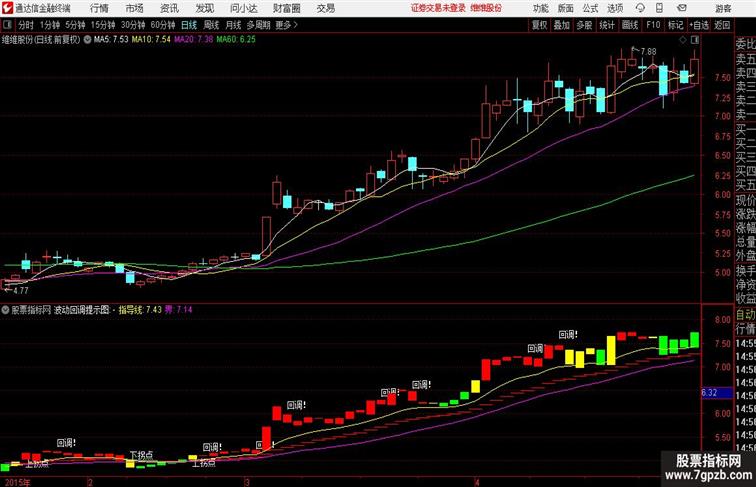Click the 复权 toolbar button
The image size is (756, 487).
coord(539,25)
